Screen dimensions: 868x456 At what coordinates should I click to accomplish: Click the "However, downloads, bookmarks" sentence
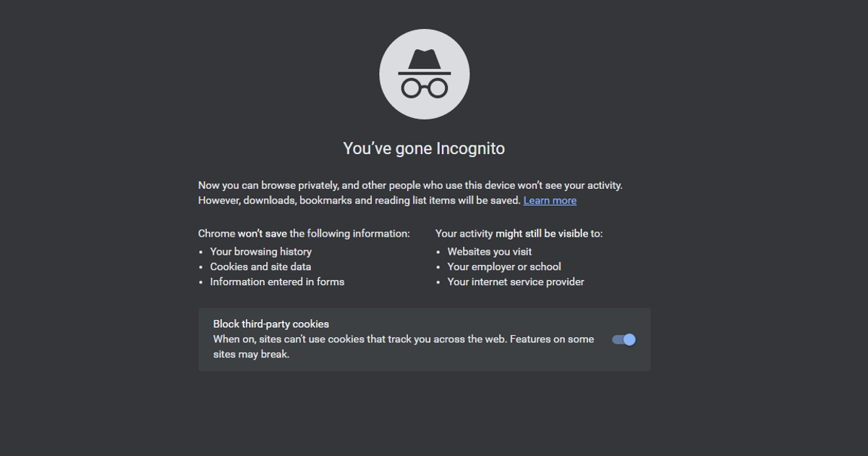point(359,200)
